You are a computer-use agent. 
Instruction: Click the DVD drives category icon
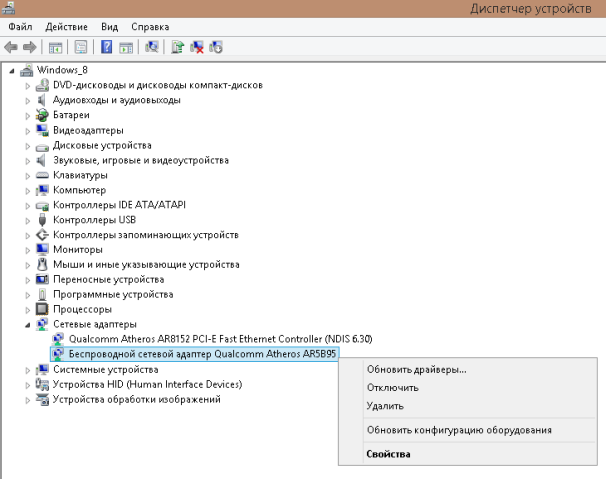tap(42, 85)
